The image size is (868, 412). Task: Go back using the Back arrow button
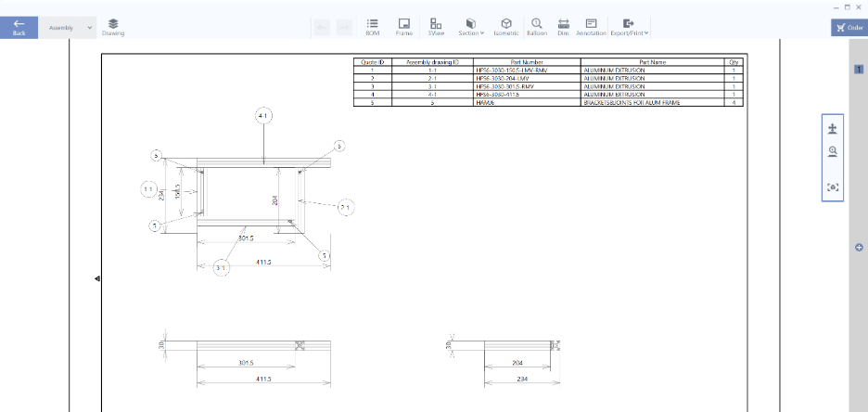(19, 27)
